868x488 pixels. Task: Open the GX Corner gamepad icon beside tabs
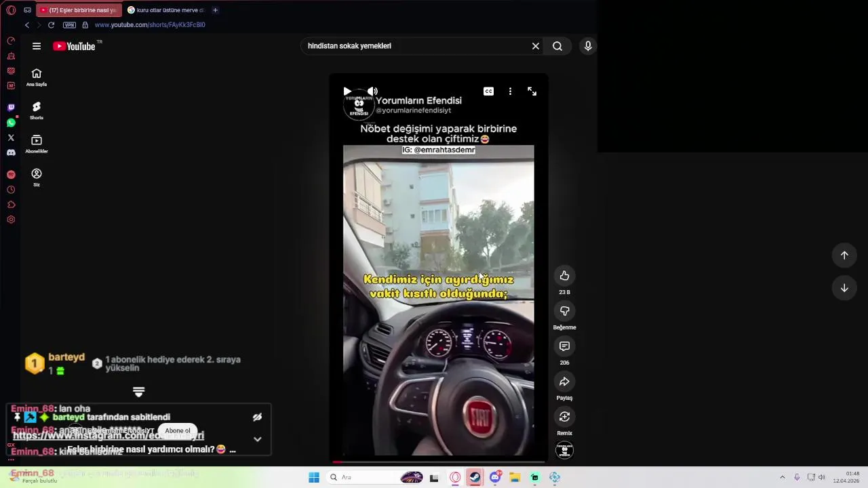[27, 10]
